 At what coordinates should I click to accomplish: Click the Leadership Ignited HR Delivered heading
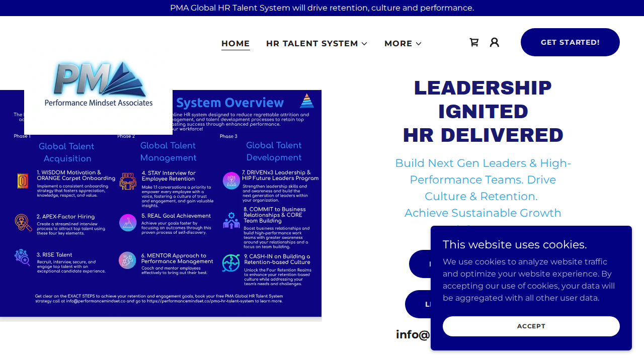(x=483, y=112)
